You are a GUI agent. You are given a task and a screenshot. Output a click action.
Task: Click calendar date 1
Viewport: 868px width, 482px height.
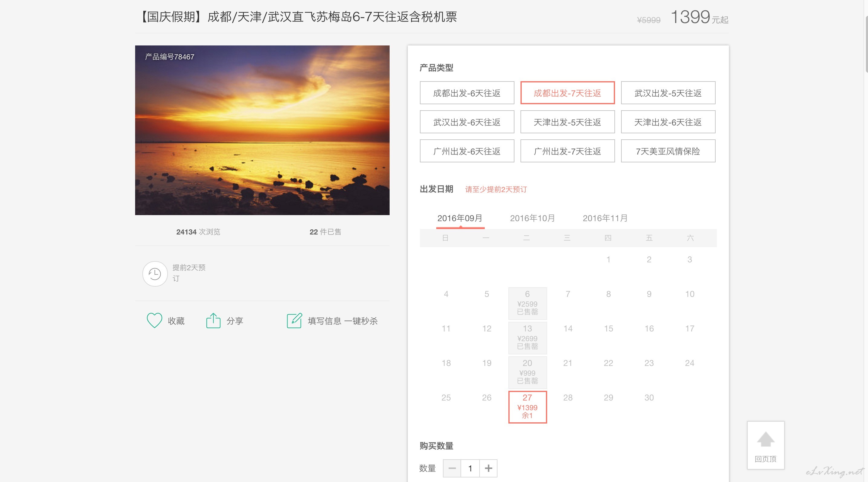[608, 259]
